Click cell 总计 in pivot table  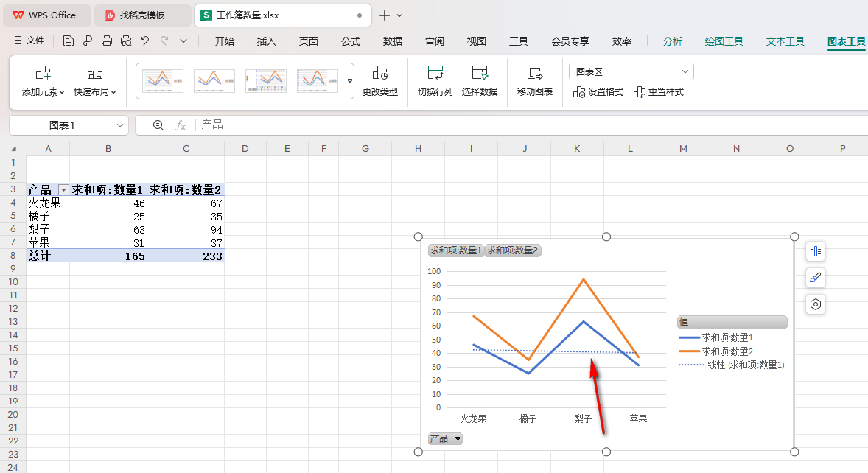click(48, 256)
